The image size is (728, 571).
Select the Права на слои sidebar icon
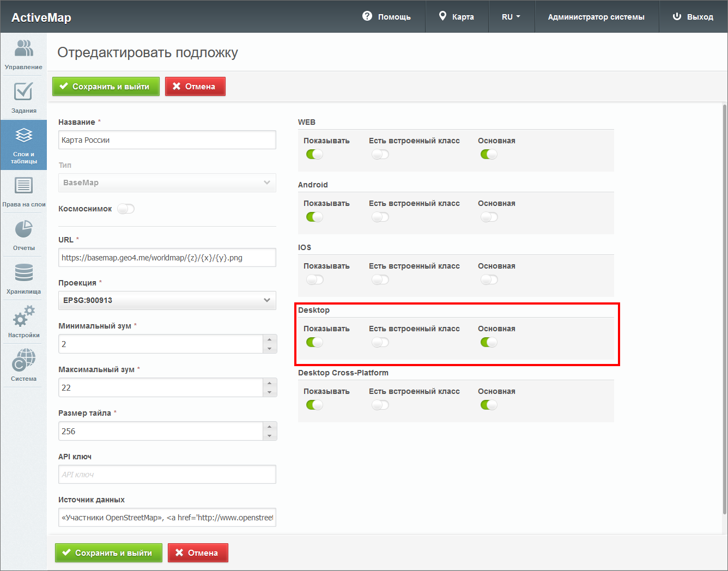tap(23, 186)
